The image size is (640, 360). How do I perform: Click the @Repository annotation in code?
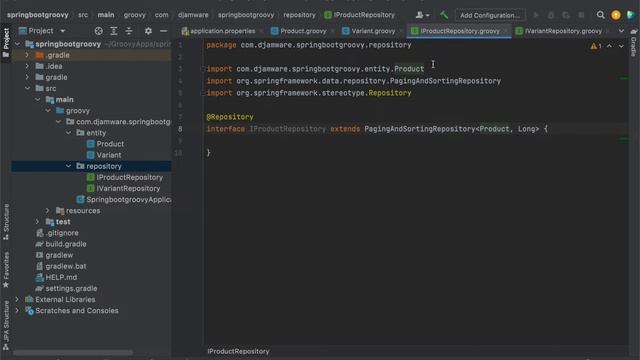230,117
